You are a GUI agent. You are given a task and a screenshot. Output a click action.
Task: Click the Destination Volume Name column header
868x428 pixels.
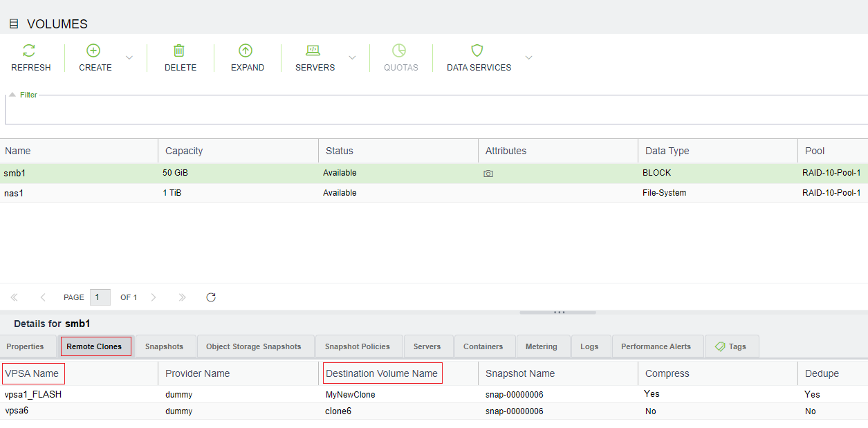point(382,373)
